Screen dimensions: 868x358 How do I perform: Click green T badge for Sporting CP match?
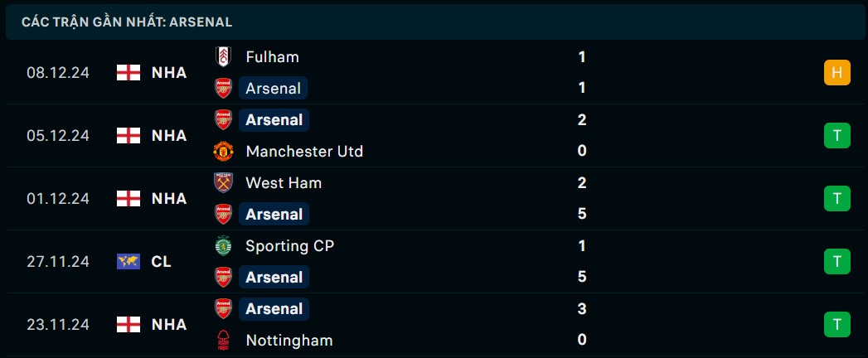pos(836,262)
